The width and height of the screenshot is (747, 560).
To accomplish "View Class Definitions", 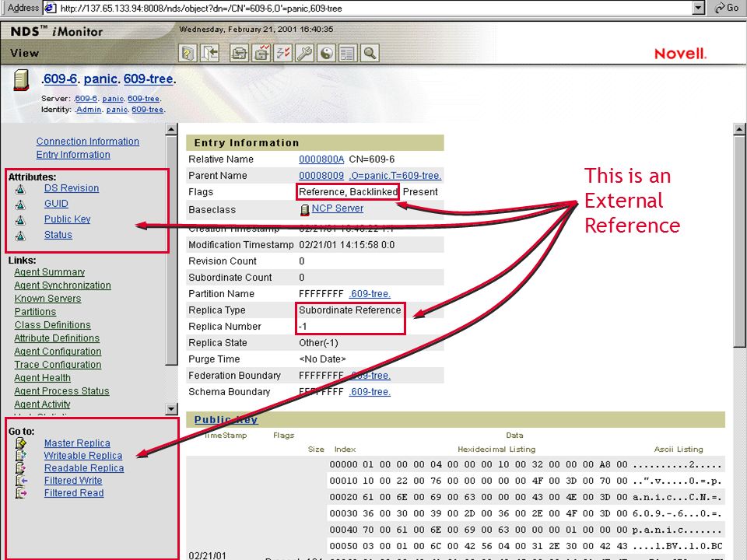I will point(52,325).
